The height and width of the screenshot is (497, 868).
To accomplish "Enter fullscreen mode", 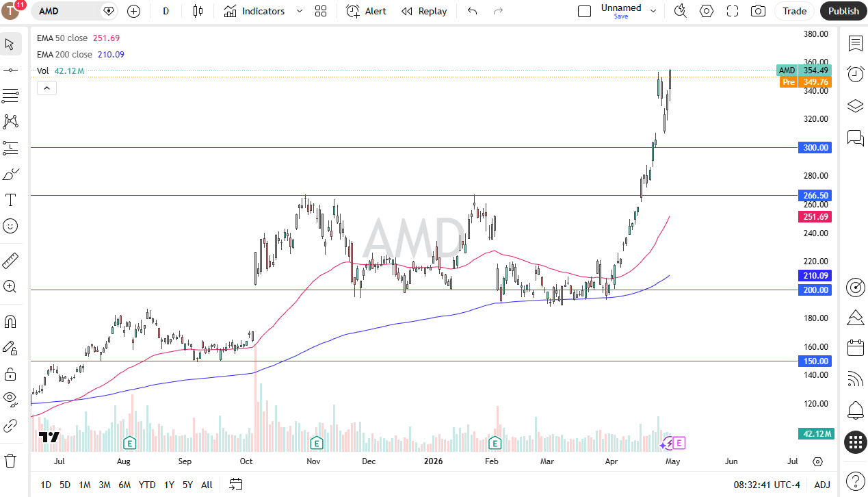I will coord(733,11).
